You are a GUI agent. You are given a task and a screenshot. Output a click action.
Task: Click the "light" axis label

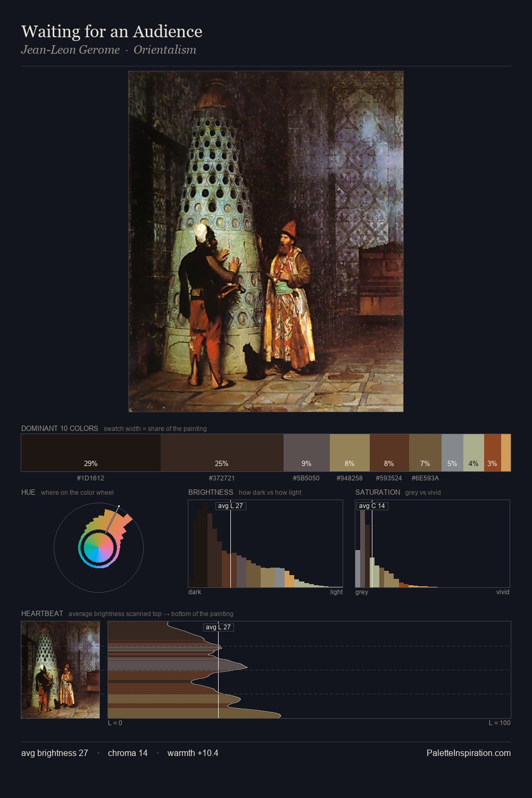[x=336, y=592]
